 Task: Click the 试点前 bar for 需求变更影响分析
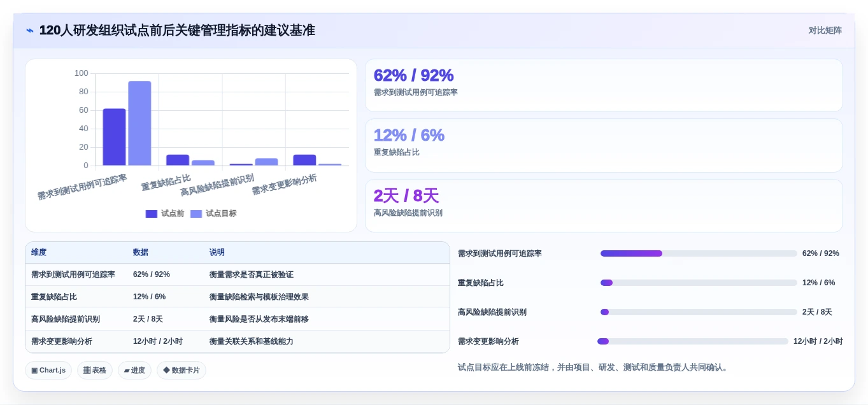point(304,160)
